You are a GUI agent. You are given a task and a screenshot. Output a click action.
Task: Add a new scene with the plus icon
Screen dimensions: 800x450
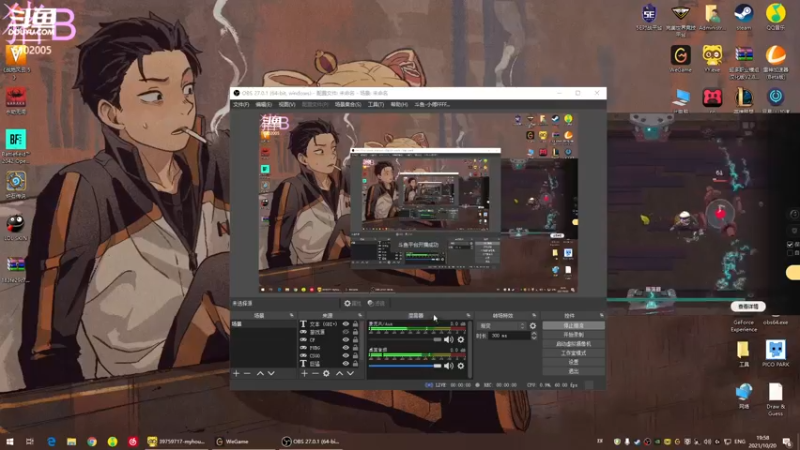point(236,373)
